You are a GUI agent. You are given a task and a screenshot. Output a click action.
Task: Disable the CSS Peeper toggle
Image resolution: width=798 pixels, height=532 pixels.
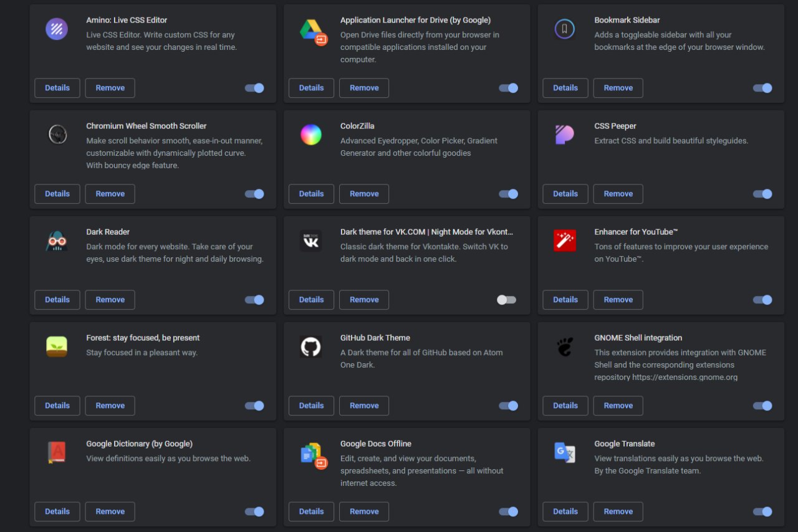pyautogui.click(x=762, y=194)
